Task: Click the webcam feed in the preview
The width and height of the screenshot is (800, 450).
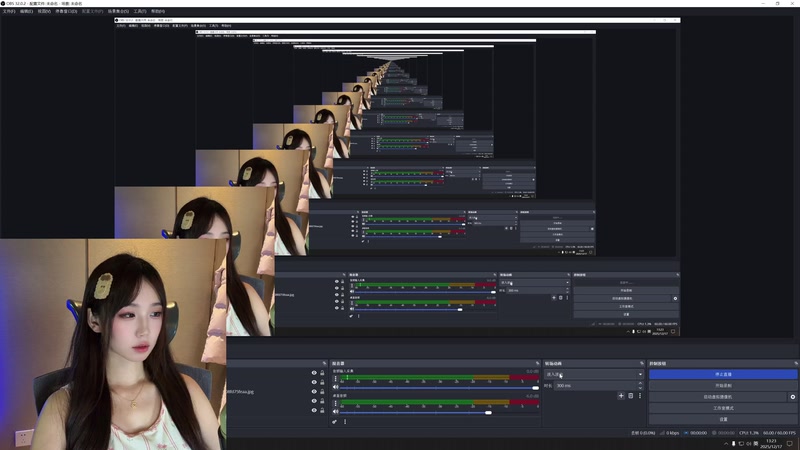Action: click(x=112, y=344)
